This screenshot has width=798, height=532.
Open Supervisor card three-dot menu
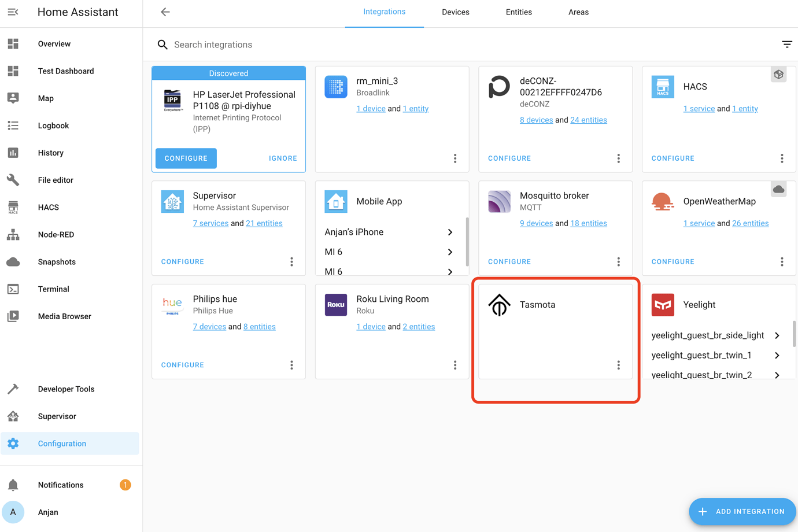tap(292, 262)
